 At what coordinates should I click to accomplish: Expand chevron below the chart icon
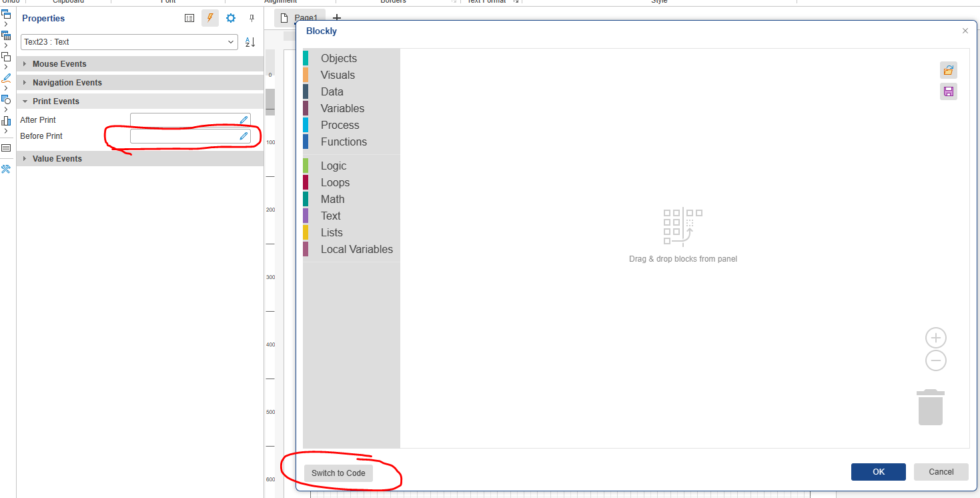[5, 131]
